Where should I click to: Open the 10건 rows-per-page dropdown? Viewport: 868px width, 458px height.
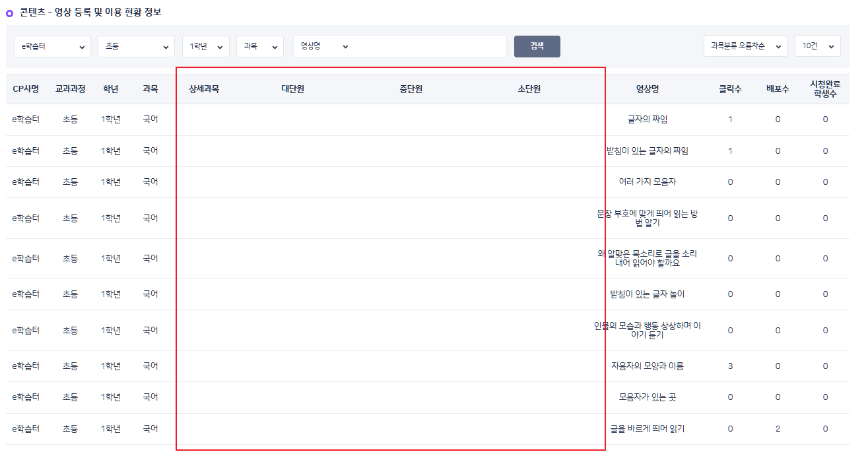tap(817, 46)
